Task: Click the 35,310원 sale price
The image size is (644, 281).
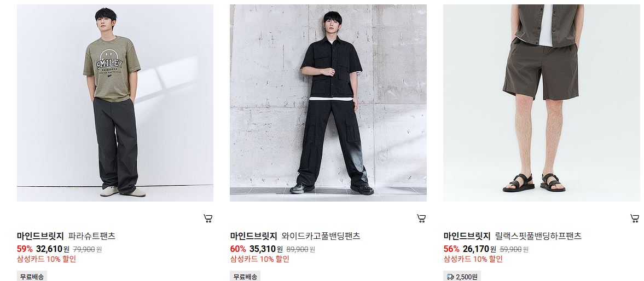Action: [266, 249]
